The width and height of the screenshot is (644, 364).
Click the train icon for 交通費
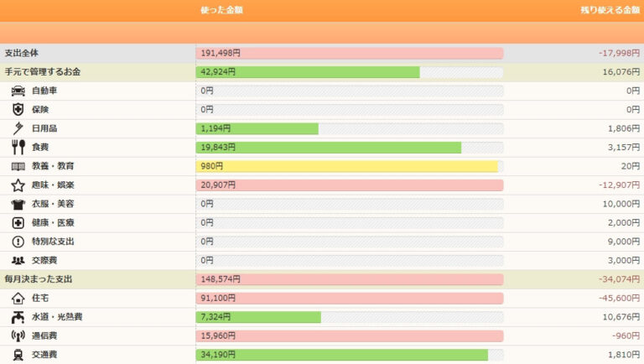[18, 355]
